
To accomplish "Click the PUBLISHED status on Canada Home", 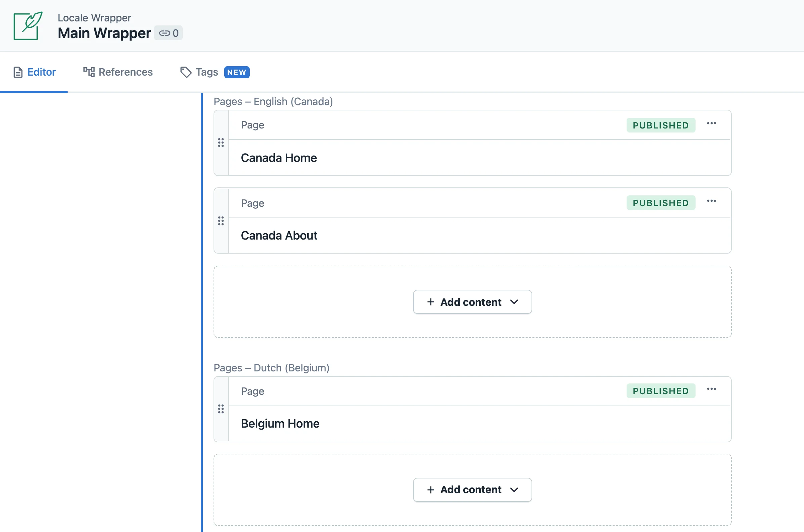I will click(x=660, y=125).
